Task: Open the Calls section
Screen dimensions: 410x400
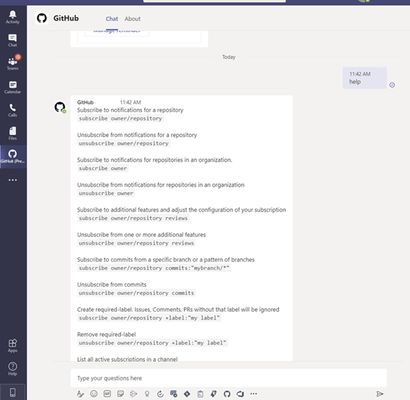Action: click(13, 110)
